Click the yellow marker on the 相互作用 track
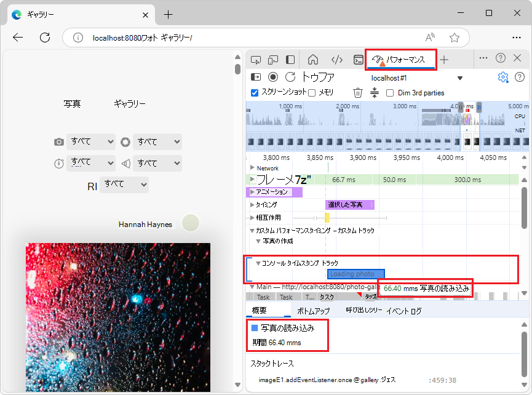The height and width of the screenshot is (395, 532). [x=327, y=217]
